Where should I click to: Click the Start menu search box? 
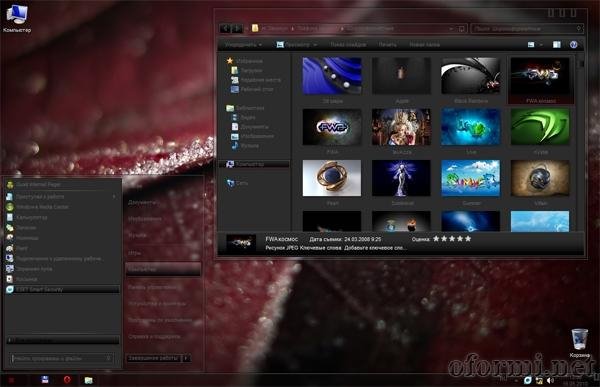61,359
